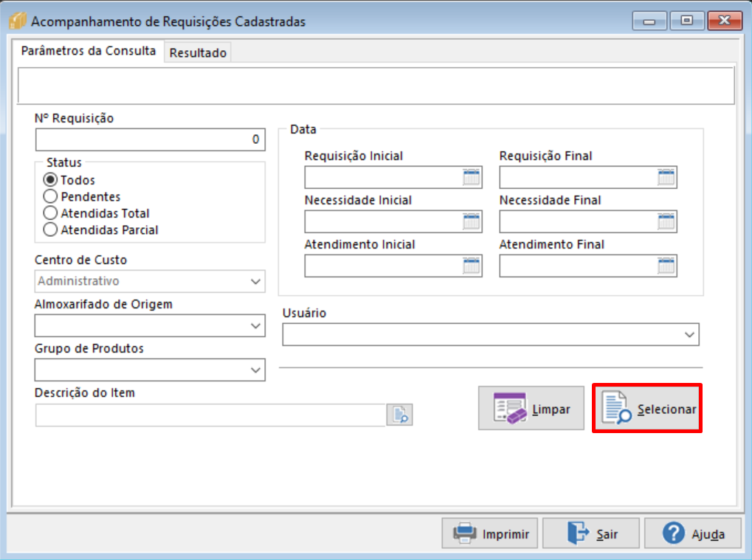This screenshot has height=560, width=752.
Task: Minimize the Acompanhamento de Requisições window
Action: [x=649, y=21]
